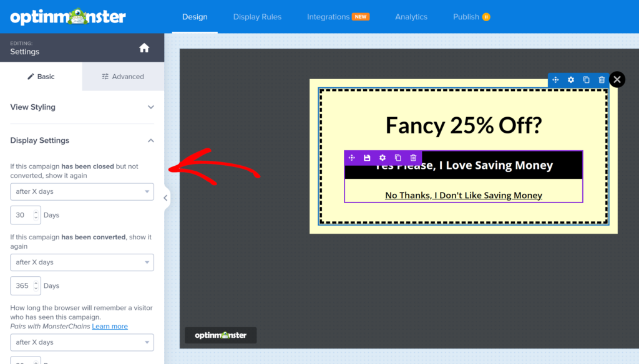Open the 'has been converted' days dropdown
This screenshot has height=364, width=639.
(x=82, y=262)
